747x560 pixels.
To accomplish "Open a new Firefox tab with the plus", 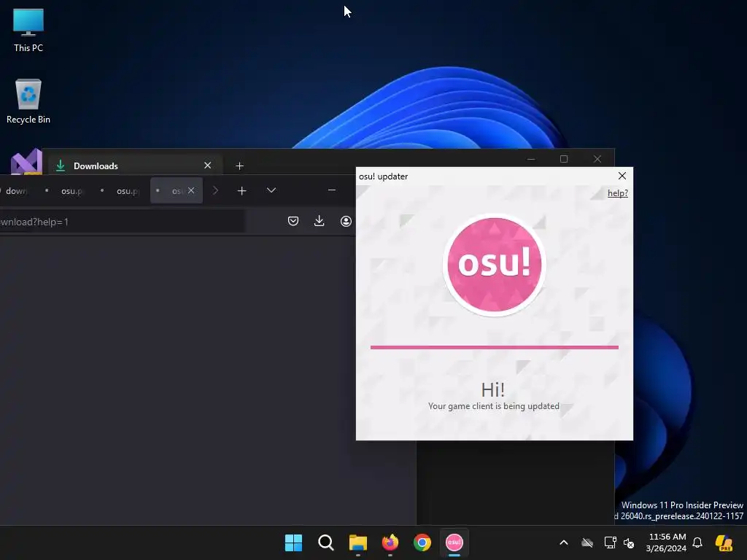I will click(241, 191).
